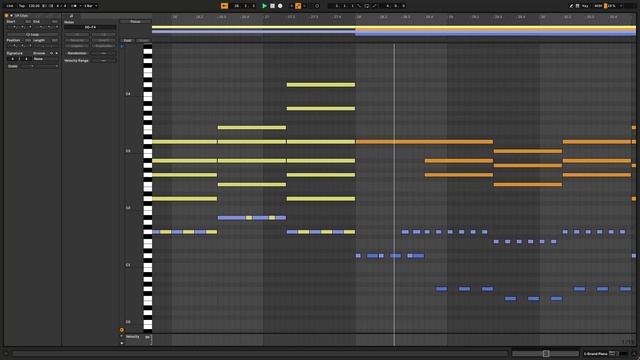Click the Set button beside Length
This screenshot has height=360, width=640.
click(55, 40)
